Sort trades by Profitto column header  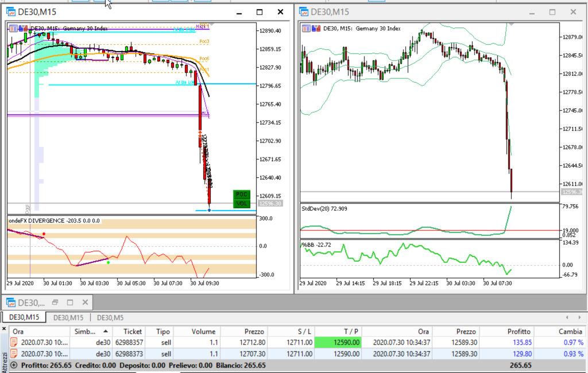pyautogui.click(x=506, y=331)
